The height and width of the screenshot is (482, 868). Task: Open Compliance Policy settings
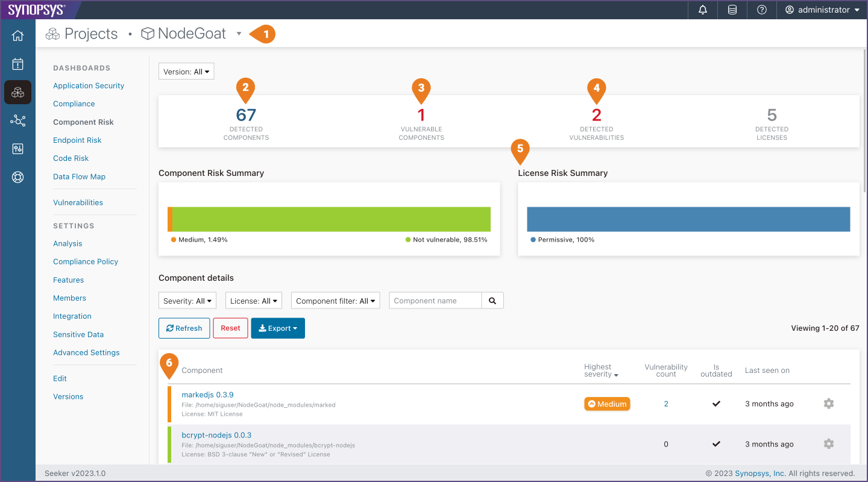coord(86,261)
